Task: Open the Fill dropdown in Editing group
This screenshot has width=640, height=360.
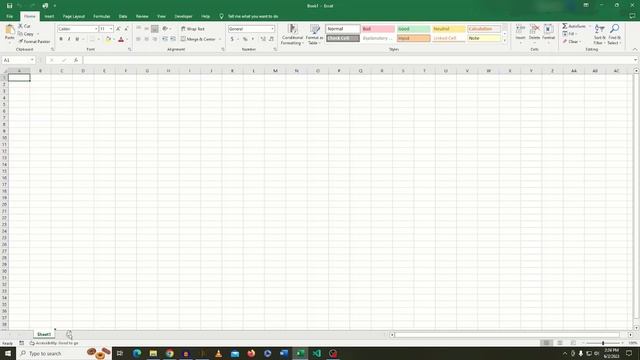Action: pyautogui.click(x=570, y=34)
